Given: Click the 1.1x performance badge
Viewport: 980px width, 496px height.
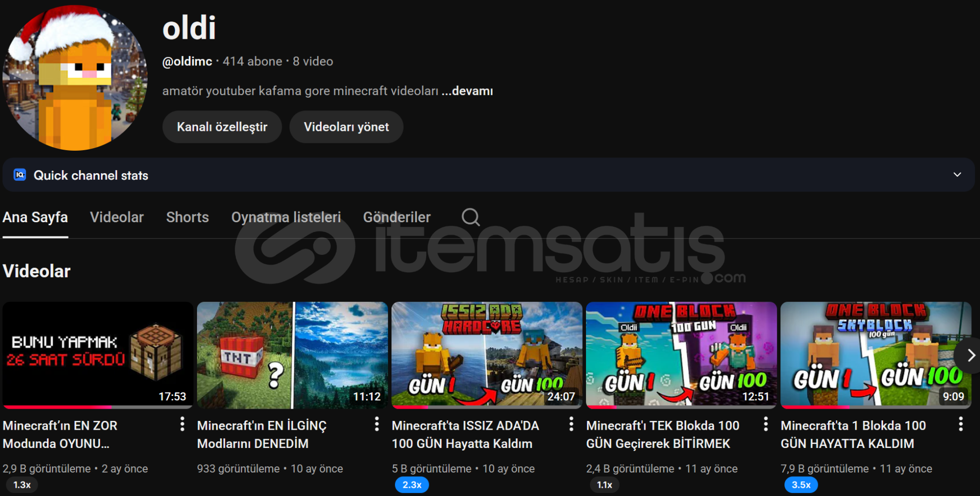Looking at the screenshot, I should point(605,485).
